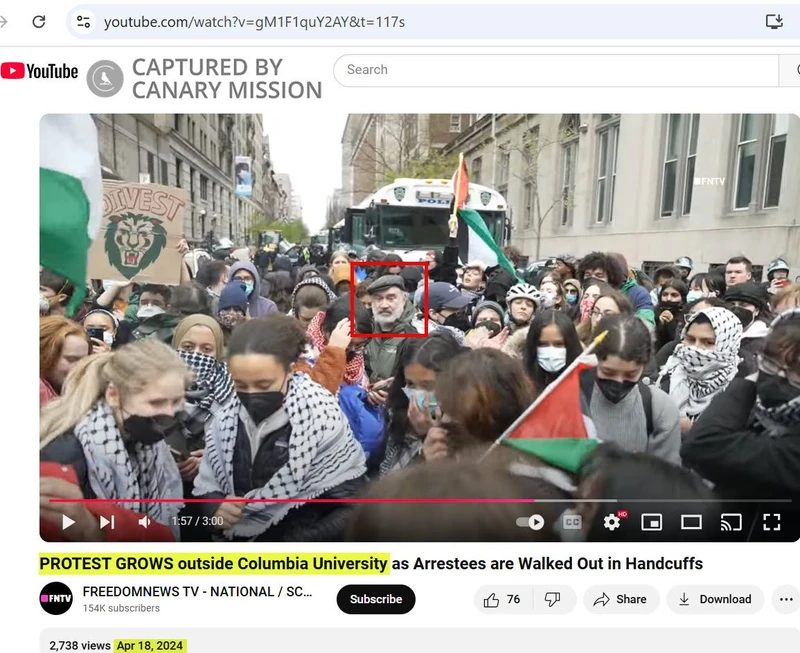Enable theater mode view
800x653 pixels.
(x=691, y=522)
